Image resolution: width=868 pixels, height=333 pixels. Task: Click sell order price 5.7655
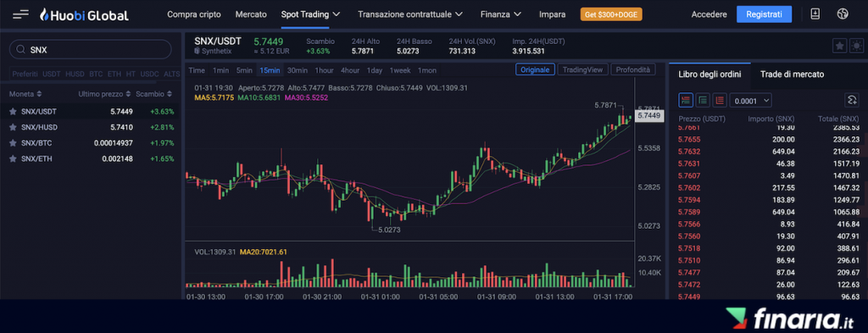pyautogui.click(x=689, y=140)
